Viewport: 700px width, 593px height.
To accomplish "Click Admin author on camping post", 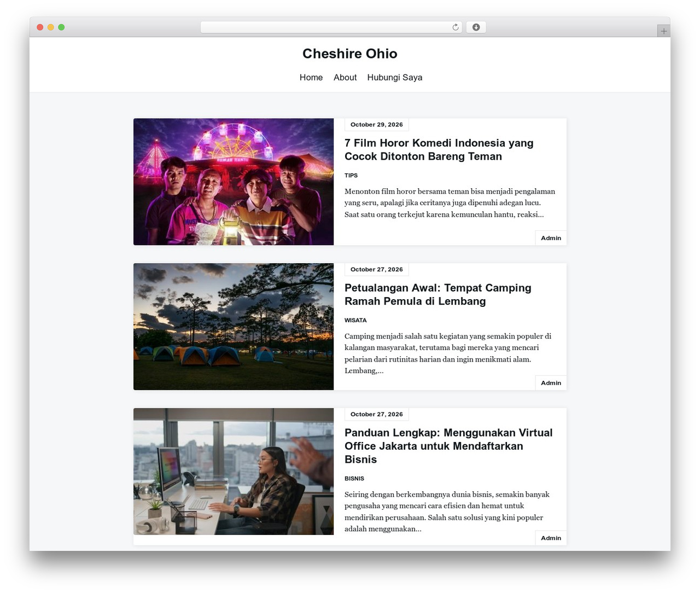I will tap(551, 383).
